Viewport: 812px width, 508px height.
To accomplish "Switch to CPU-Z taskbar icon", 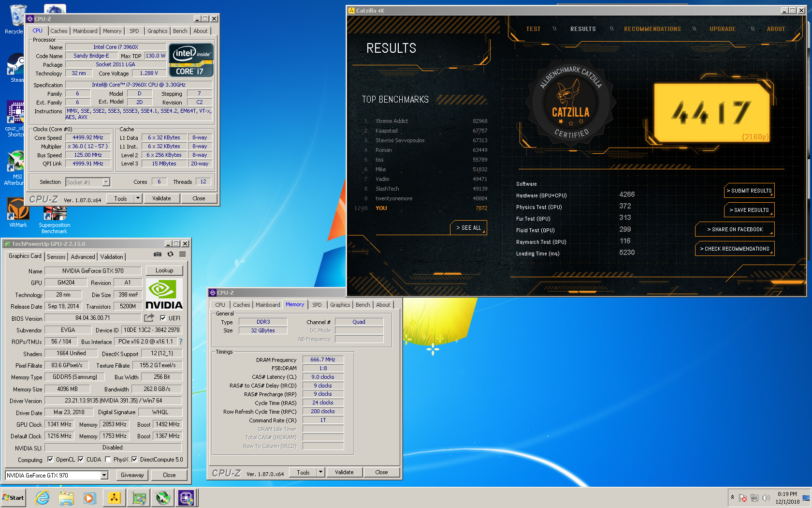I will point(187,498).
